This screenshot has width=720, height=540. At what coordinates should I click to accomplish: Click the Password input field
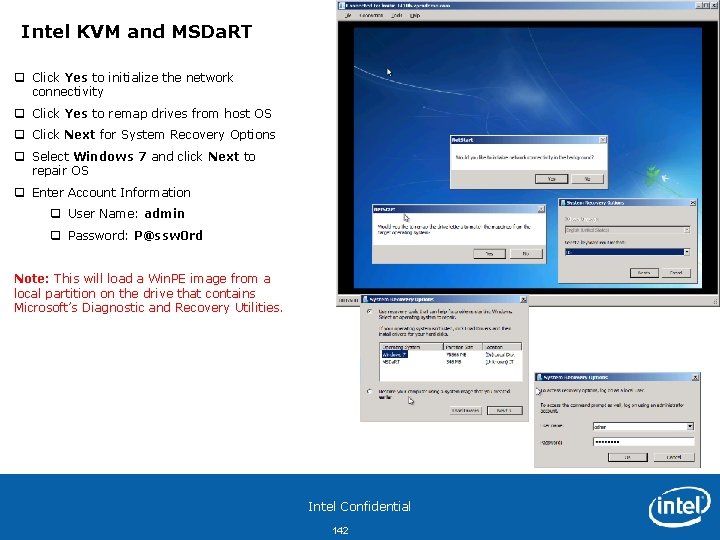pos(643,442)
